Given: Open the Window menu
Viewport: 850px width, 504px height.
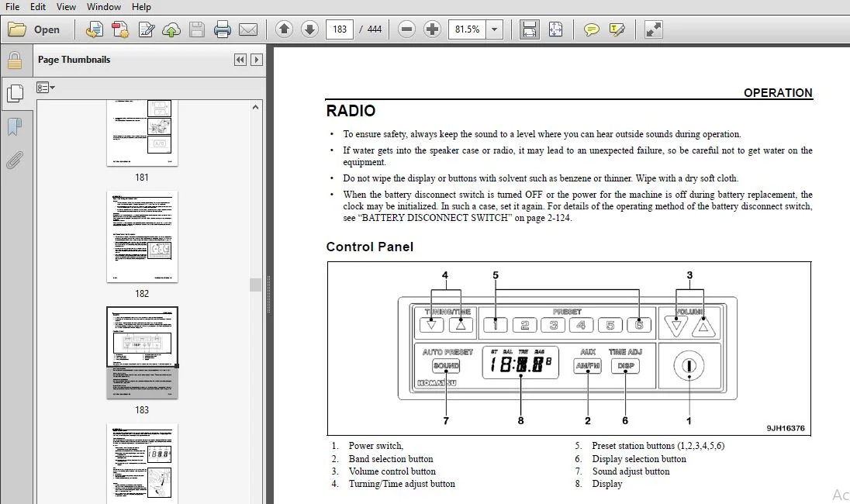Looking at the screenshot, I should point(104,6).
